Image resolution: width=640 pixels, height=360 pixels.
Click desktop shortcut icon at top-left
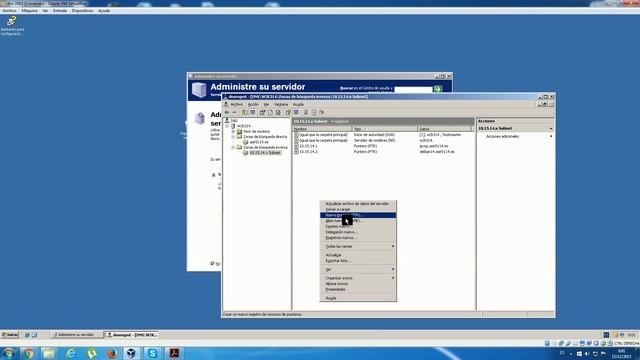click(12, 26)
